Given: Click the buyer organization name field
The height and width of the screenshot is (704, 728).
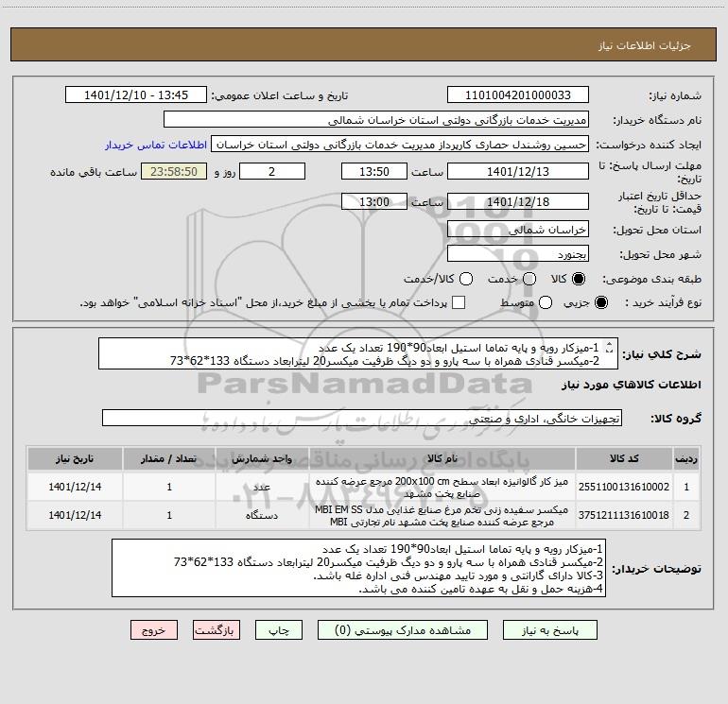Looking at the screenshot, I should coord(376,120).
